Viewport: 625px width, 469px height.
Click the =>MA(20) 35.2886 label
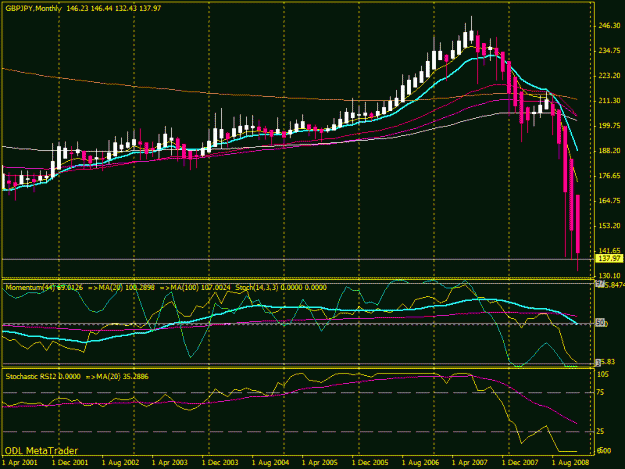coord(117,376)
